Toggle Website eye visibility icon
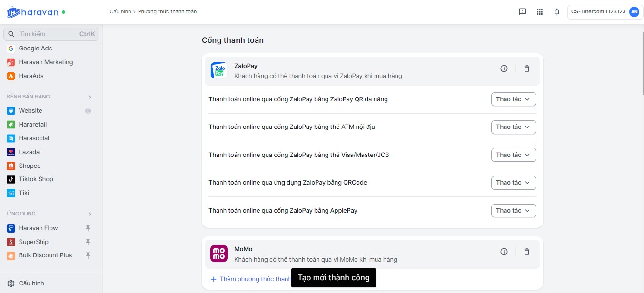Viewport: 644px width, 293px height. pos(88,111)
